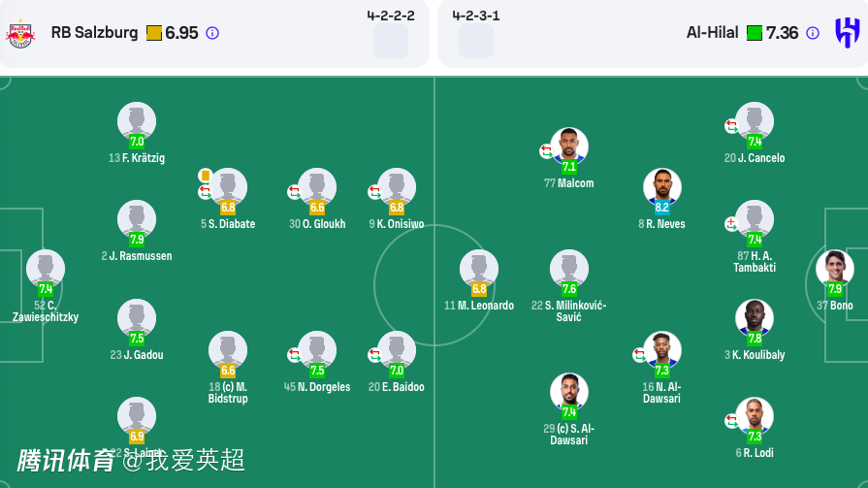Click Al-Hilal green rating square

(755, 33)
